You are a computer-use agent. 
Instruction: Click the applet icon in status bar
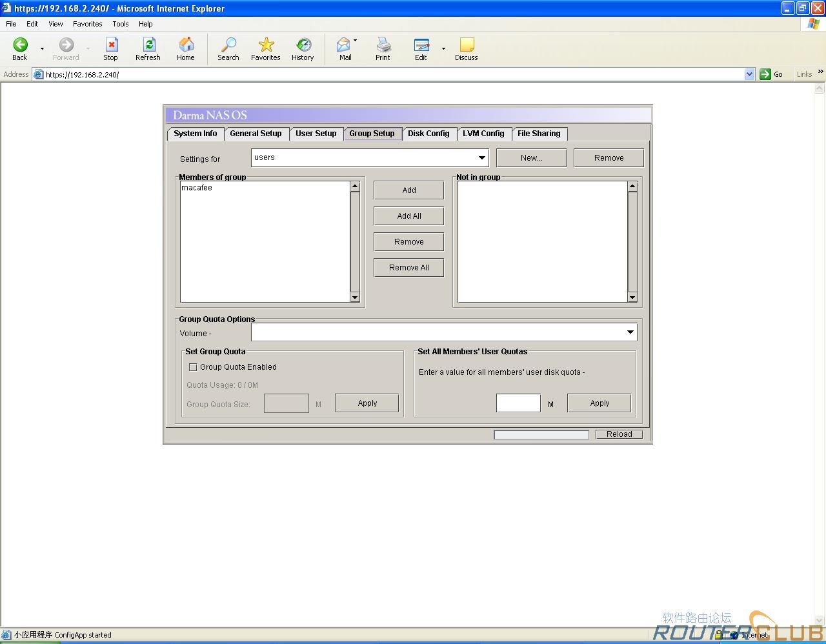pos(6,634)
